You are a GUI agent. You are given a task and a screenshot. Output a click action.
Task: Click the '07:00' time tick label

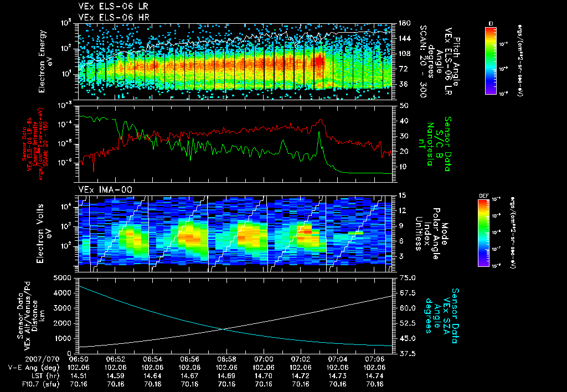point(264,359)
